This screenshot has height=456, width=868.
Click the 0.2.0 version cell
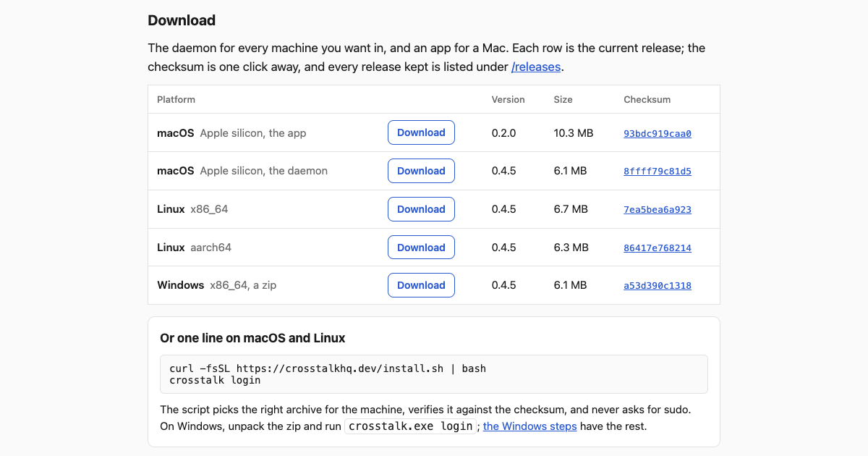pyautogui.click(x=504, y=133)
